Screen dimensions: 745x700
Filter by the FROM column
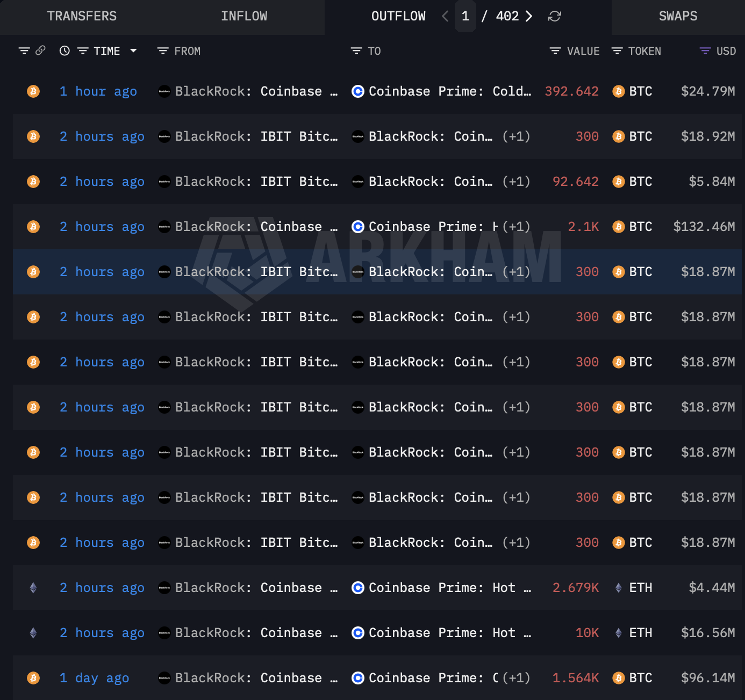coord(163,51)
